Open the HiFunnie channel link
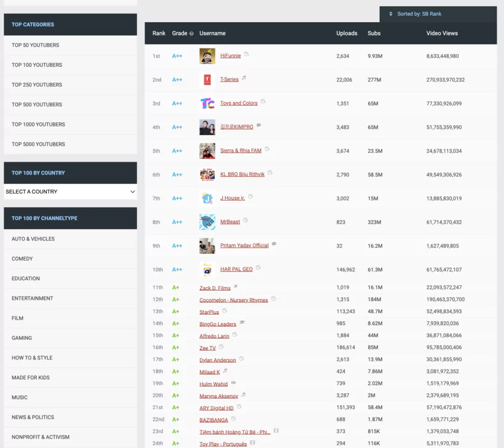 pos(230,55)
